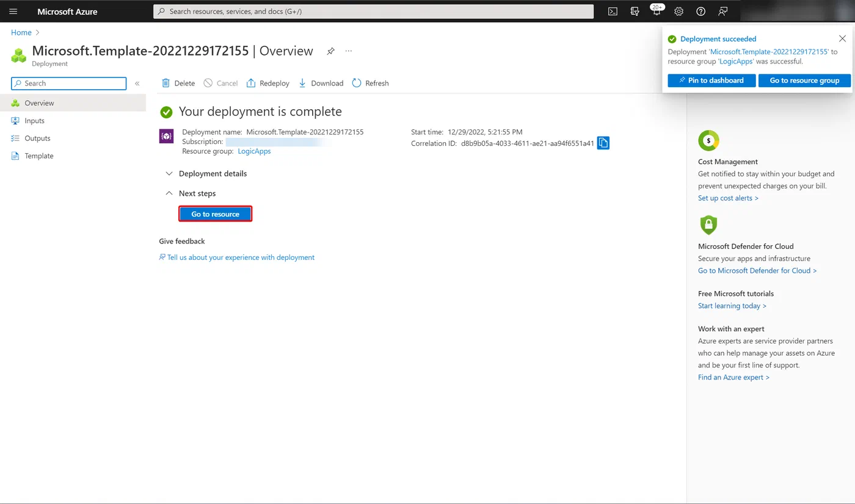This screenshot has width=855, height=504.
Task: Expand the Deployment details section
Action: point(206,174)
